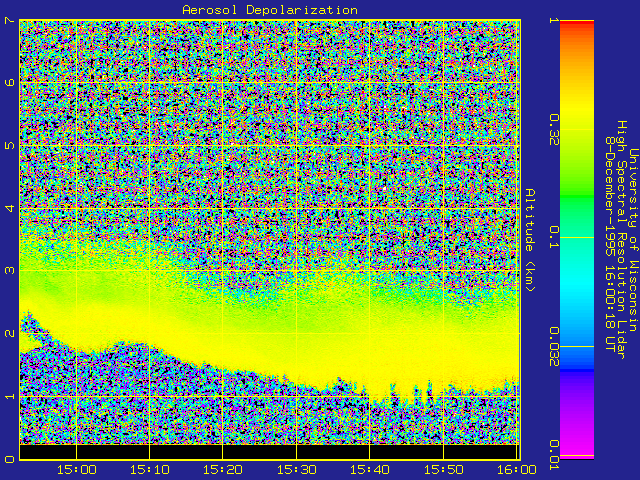This screenshot has height=480, width=640.
Task: Click colorbar top scale label 1
Action: (x=554, y=20)
